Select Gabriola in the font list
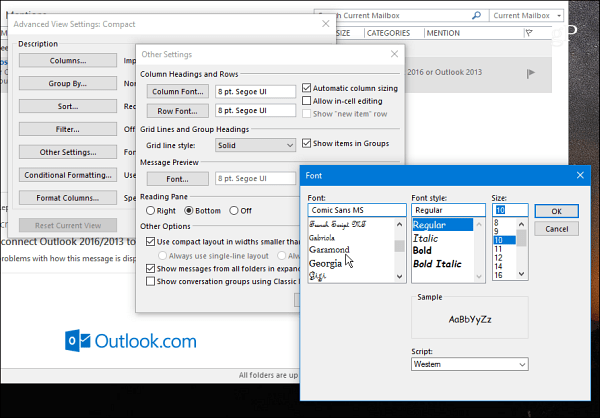This screenshot has width=600, height=418. pyautogui.click(x=322, y=238)
